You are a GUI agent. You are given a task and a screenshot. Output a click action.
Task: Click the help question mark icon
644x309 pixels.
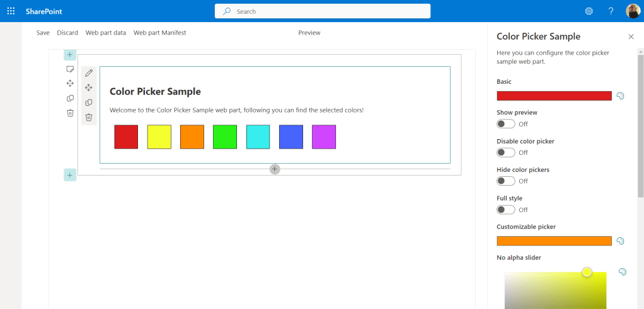[x=610, y=11]
